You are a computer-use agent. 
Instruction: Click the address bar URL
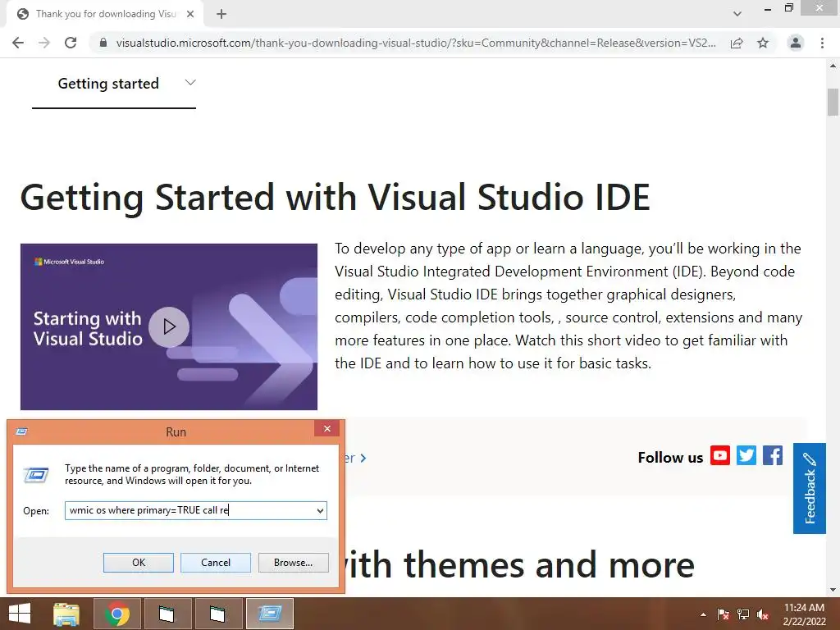tap(416, 43)
